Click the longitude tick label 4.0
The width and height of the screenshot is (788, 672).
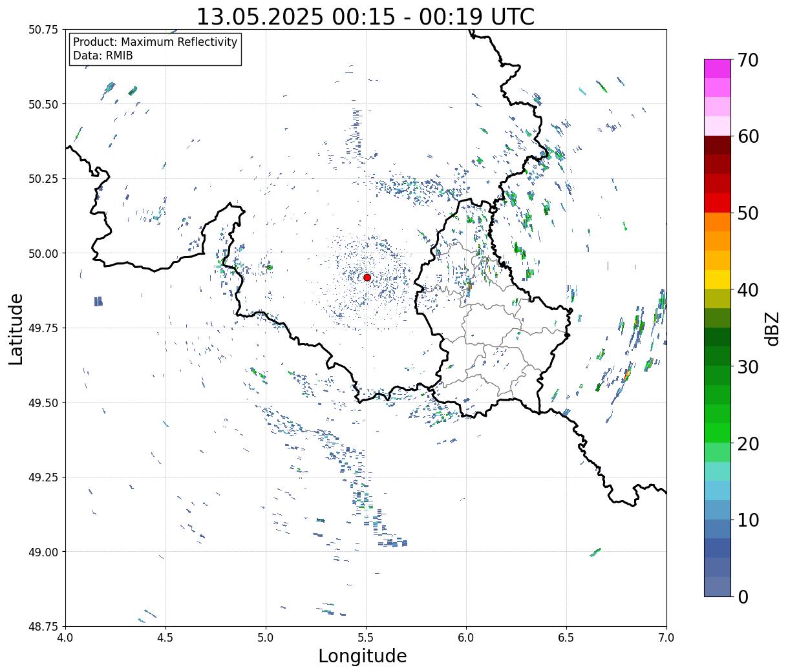coord(65,638)
